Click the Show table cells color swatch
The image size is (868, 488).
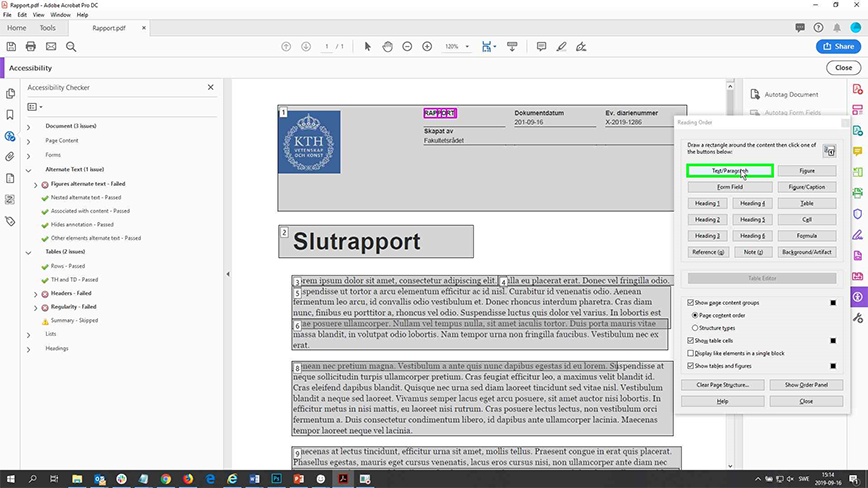[x=832, y=340]
